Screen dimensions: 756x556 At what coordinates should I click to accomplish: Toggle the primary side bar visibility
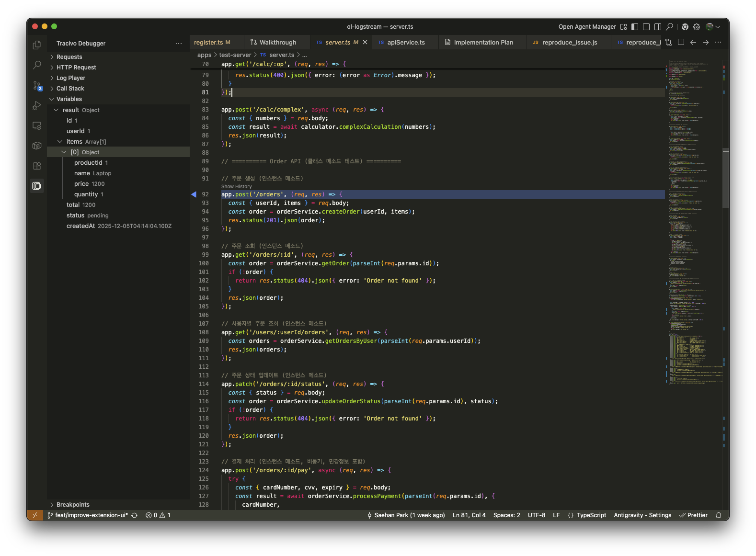pyautogui.click(x=635, y=27)
